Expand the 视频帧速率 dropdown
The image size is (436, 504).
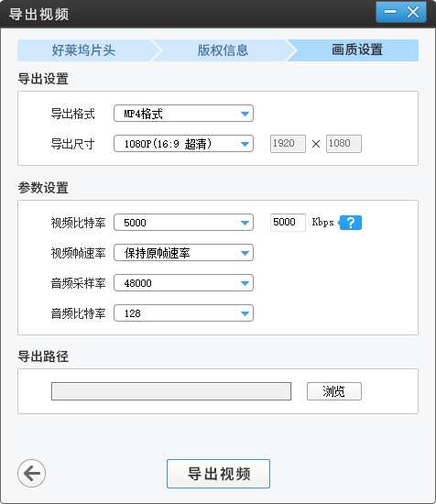click(183, 253)
